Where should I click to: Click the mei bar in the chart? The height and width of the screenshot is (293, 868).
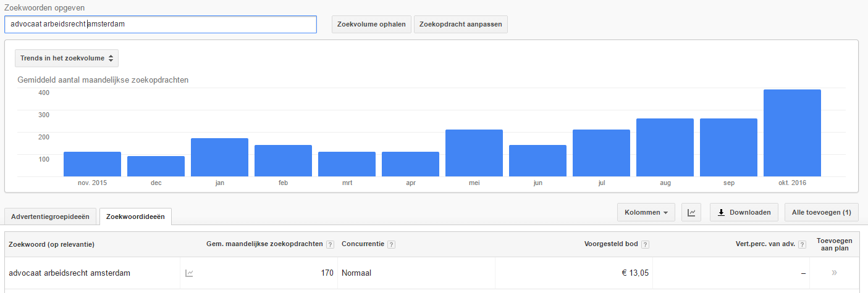point(474,153)
